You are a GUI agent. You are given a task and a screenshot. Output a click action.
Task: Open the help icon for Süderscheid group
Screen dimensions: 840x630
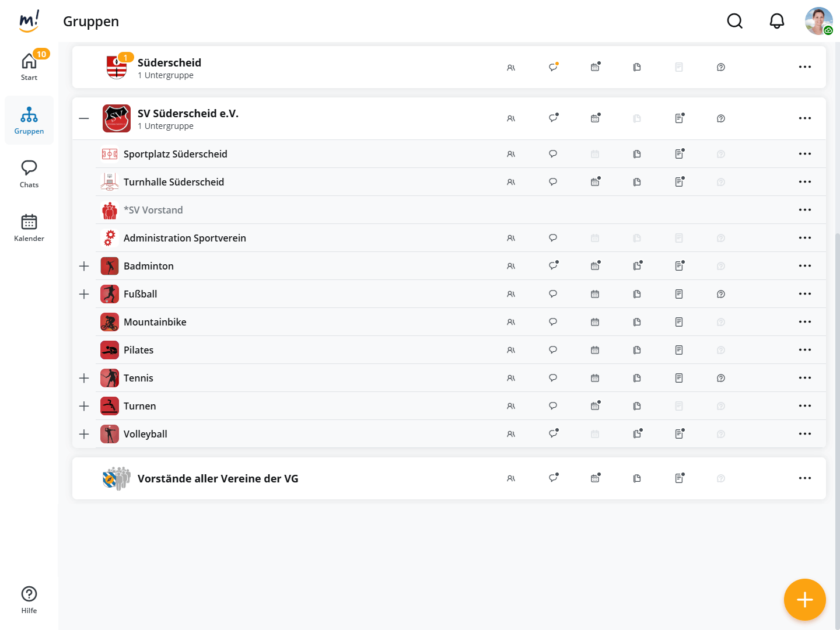coord(721,67)
